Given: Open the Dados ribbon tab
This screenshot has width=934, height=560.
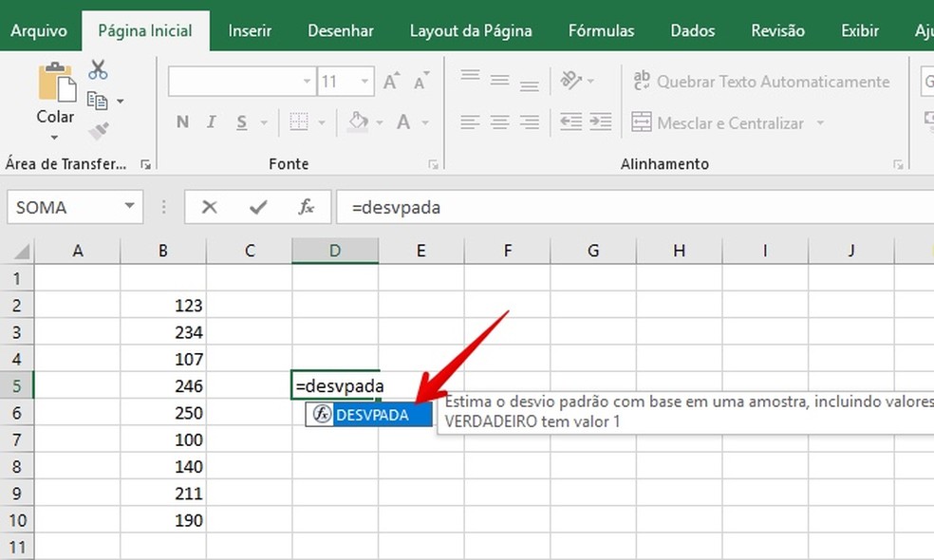Looking at the screenshot, I should coord(692,30).
